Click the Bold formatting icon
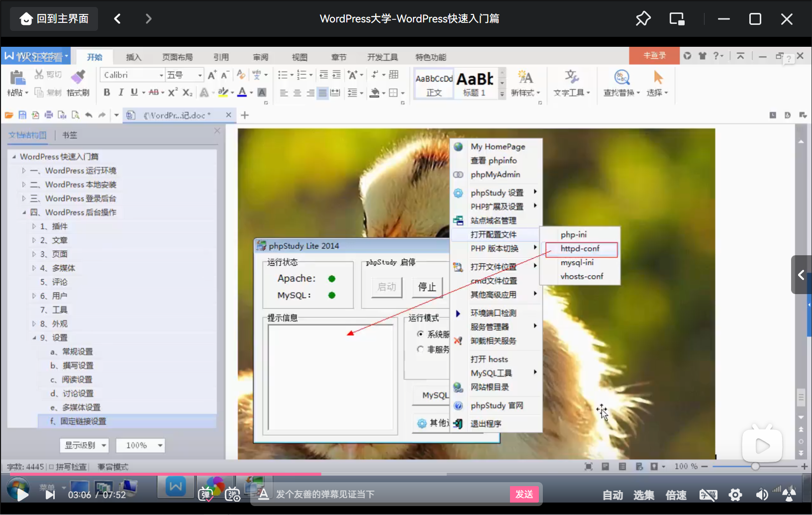 (106, 93)
